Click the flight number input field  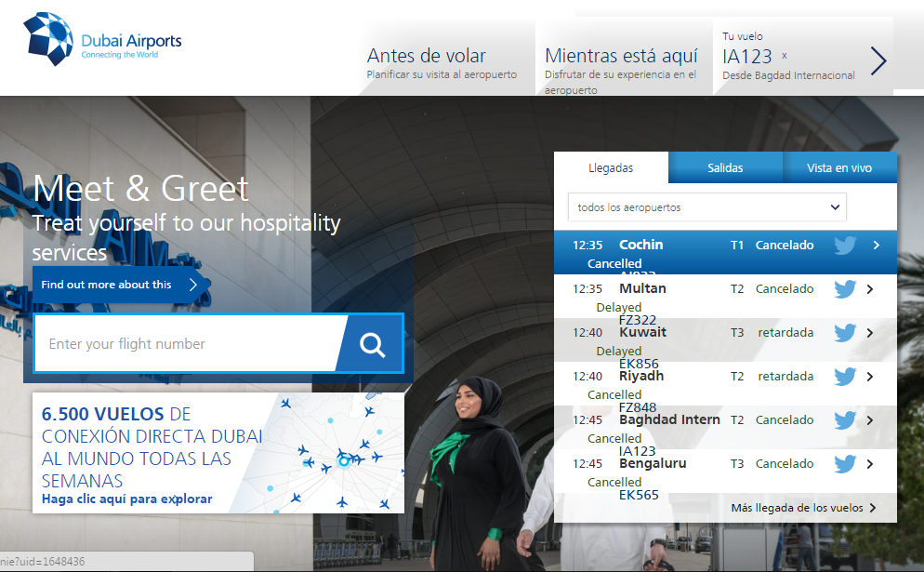(x=189, y=344)
